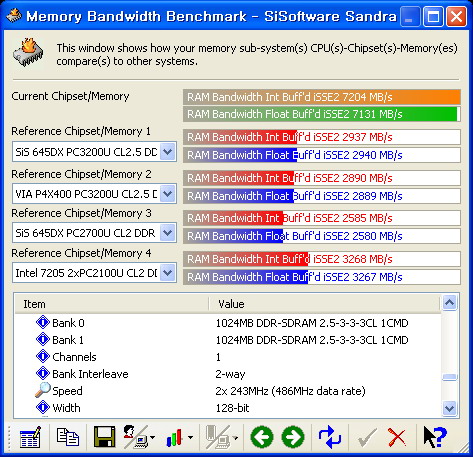This screenshot has width=473, height=457.
Task: Open VIA P4X400 reference chipset dropdown
Action: (x=168, y=194)
